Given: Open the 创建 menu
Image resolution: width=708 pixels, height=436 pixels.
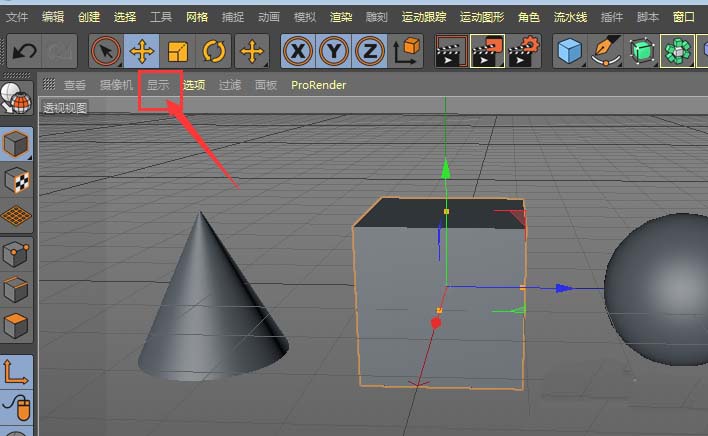Looking at the screenshot, I should [x=89, y=17].
